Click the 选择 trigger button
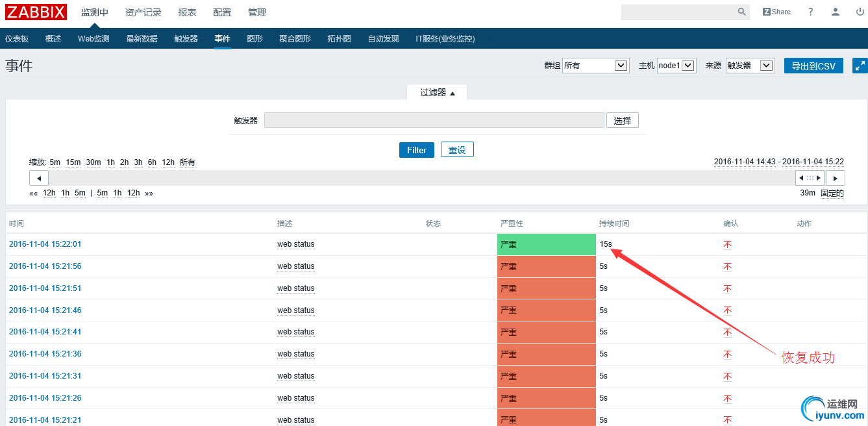The height and width of the screenshot is (426, 868). tap(623, 120)
